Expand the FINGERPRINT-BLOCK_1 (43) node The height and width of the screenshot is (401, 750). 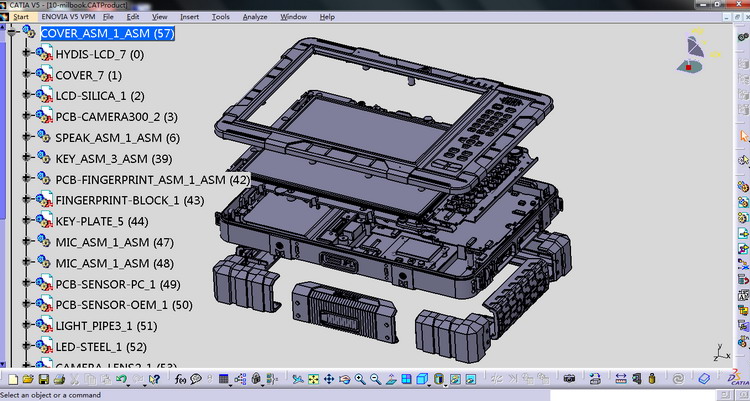pyautogui.click(x=26, y=200)
